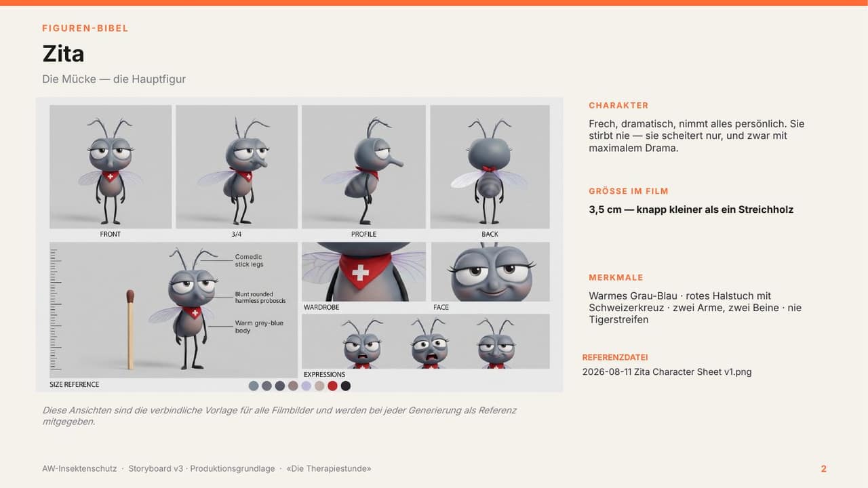
Task: Click subtitle 'Die Mücke — die Hauptfigur'
Action: pyautogui.click(x=114, y=79)
